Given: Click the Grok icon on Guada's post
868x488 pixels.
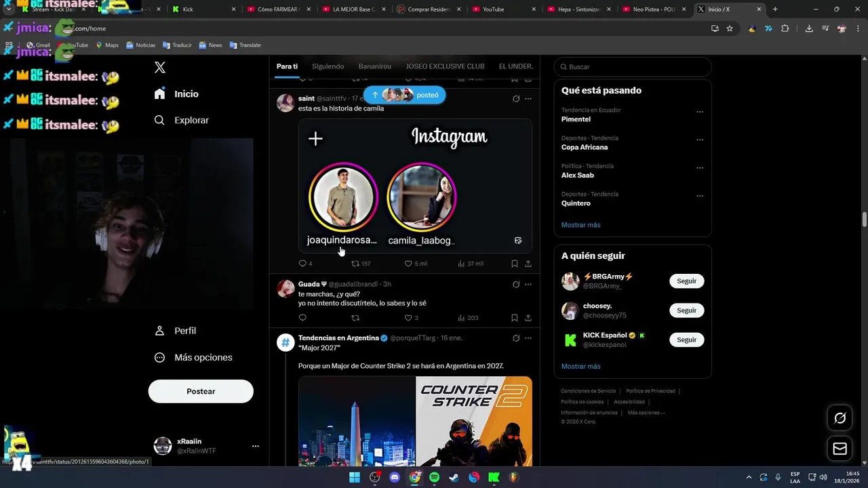Looking at the screenshot, I should [x=516, y=285].
